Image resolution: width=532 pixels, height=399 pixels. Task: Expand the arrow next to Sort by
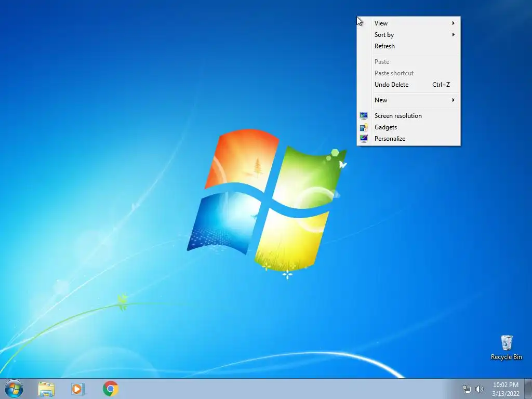click(453, 35)
